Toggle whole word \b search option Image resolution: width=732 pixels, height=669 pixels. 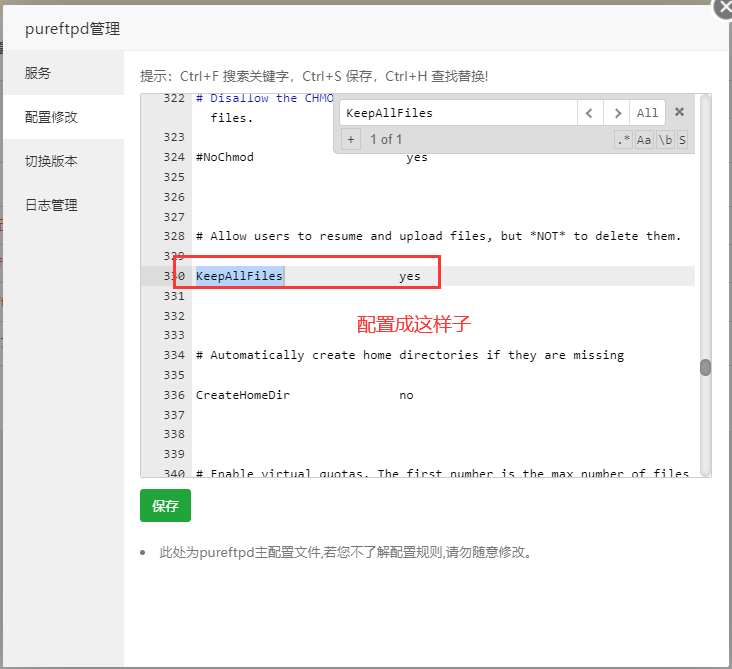point(665,140)
